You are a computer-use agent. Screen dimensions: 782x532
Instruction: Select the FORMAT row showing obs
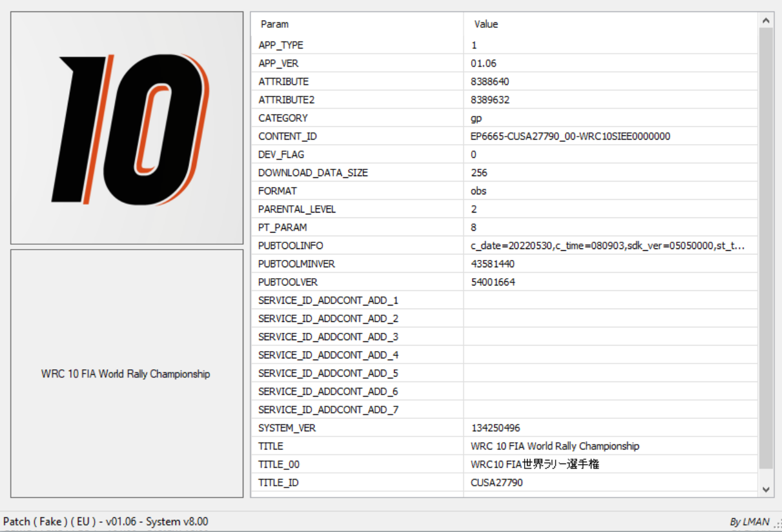tap(364, 191)
